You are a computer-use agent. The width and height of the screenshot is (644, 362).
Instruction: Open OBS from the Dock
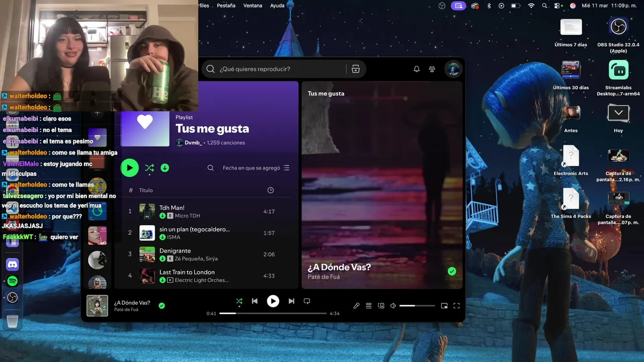(x=13, y=298)
